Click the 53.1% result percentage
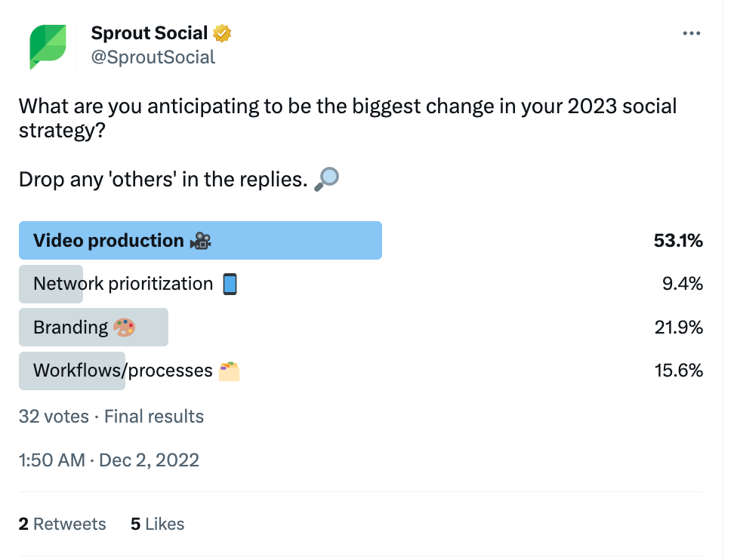Viewport: 731px width, 560px height. (x=678, y=241)
